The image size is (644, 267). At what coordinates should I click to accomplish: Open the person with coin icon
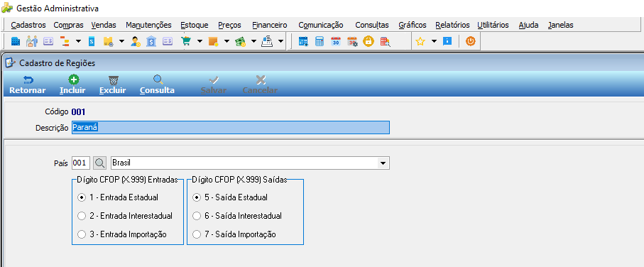[x=136, y=41]
